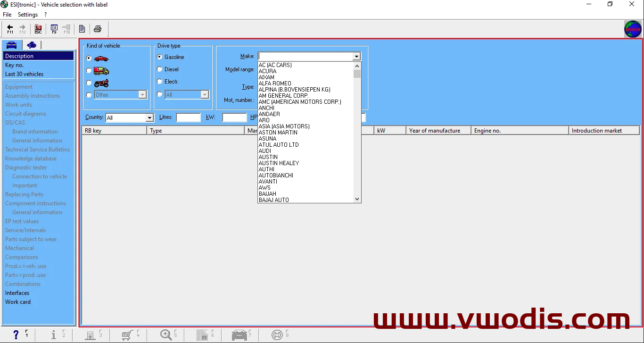The image size is (644, 343).
Task: Choose AUSTIN HEALEY from the make list
Action: click(x=279, y=163)
